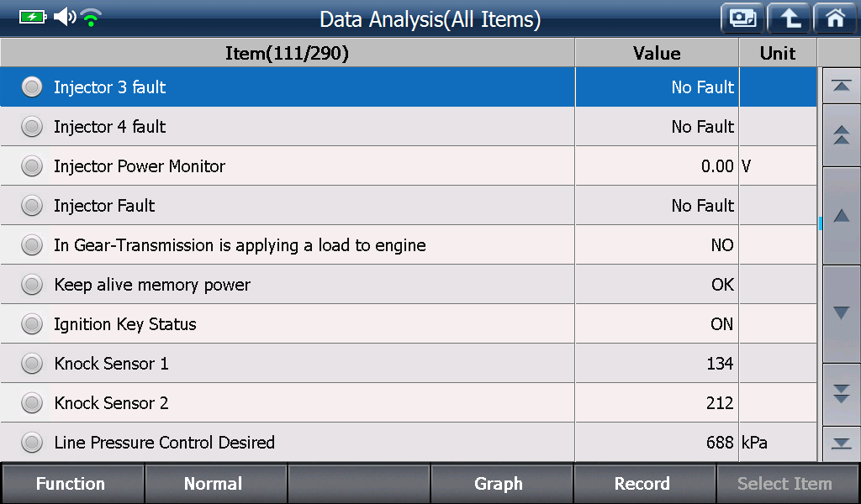Click the Value column header
Image resolution: width=861 pixels, height=504 pixels.
point(657,53)
